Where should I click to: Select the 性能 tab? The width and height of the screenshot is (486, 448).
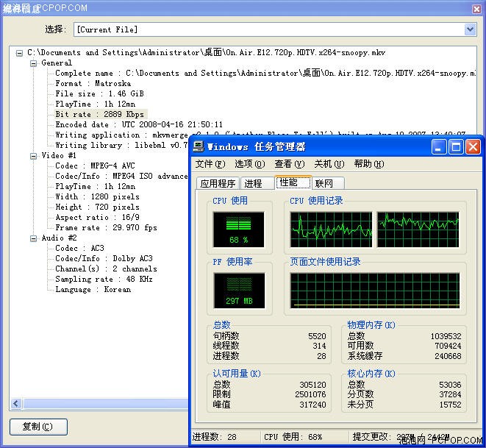[x=293, y=182]
